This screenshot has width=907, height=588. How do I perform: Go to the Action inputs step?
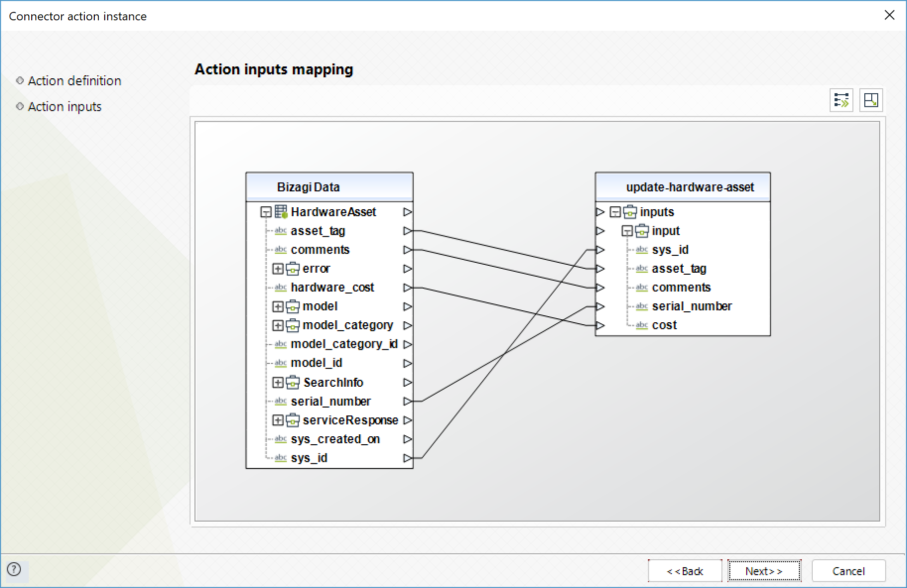65,107
